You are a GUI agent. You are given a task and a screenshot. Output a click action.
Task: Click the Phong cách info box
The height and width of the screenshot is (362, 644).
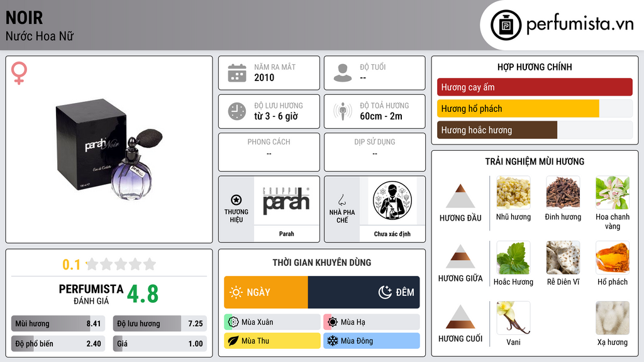269,152
